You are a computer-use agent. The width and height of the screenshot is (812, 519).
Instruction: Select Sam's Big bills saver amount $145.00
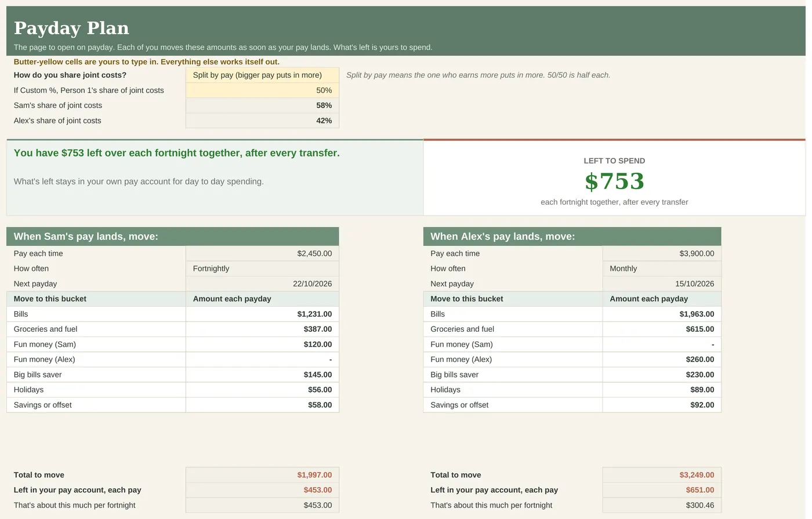(x=262, y=375)
